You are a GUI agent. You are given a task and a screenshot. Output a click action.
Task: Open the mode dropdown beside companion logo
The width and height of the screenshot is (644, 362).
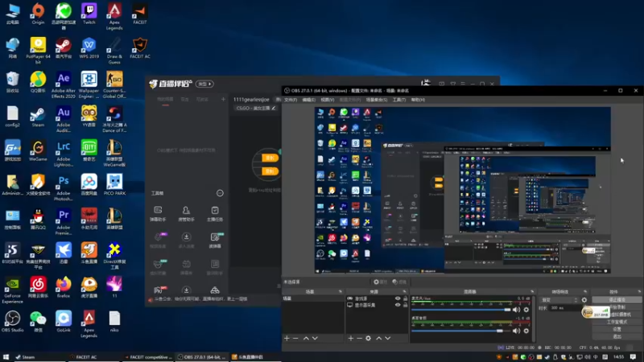[x=204, y=84]
